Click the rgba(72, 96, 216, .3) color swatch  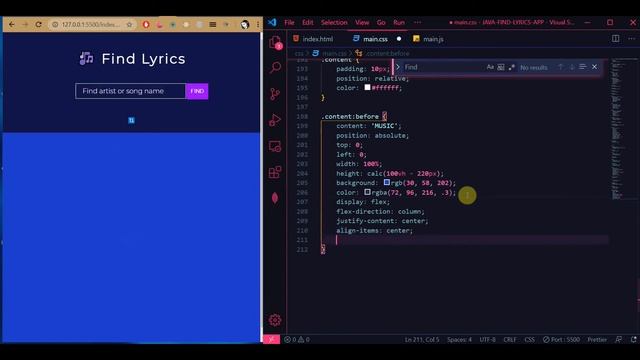pos(367,192)
